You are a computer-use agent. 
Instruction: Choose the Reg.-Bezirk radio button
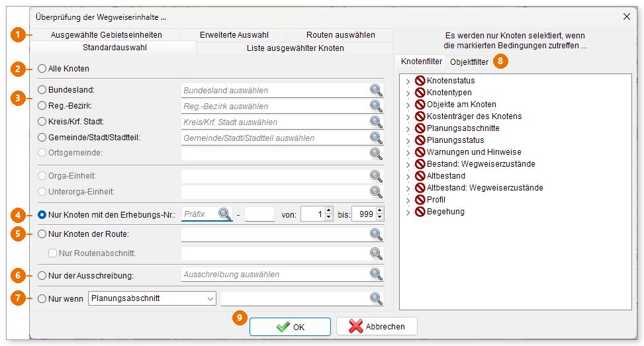coord(42,105)
